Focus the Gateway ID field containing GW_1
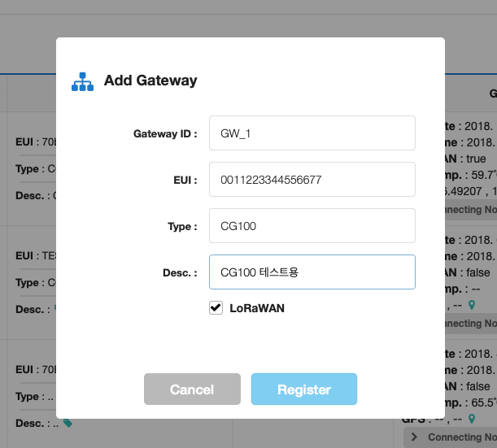The width and height of the screenshot is (497, 448). [312, 133]
